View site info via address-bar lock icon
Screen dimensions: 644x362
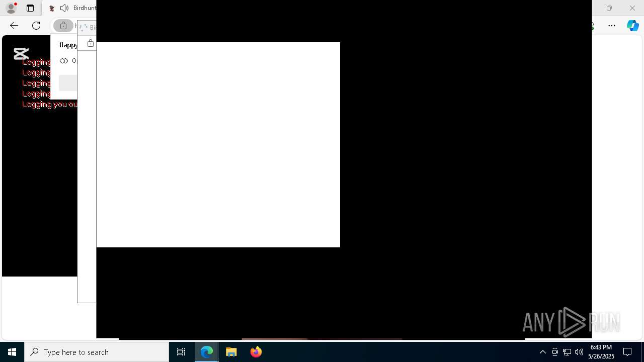[63, 26]
